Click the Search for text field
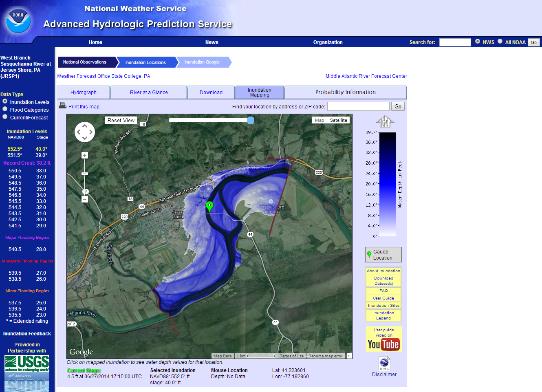542x392 pixels. click(x=455, y=42)
